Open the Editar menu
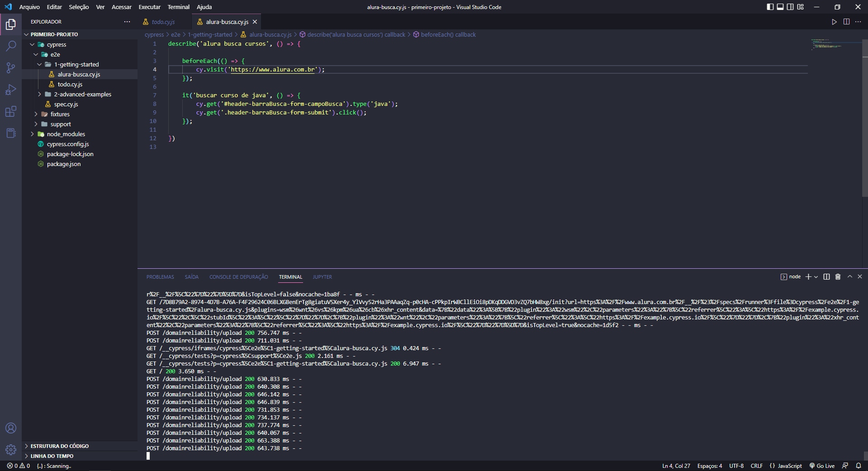 [54, 7]
